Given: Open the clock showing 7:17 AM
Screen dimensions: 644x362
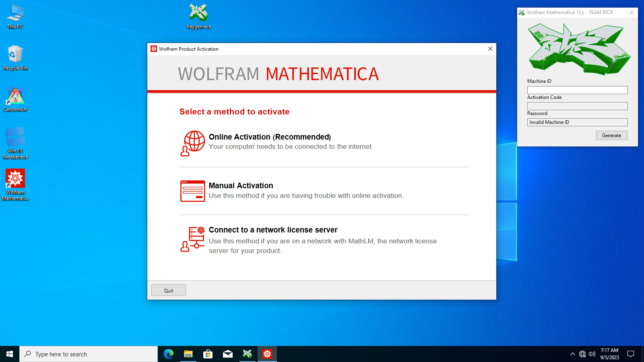Looking at the screenshot, I should [x=609, y=354].
